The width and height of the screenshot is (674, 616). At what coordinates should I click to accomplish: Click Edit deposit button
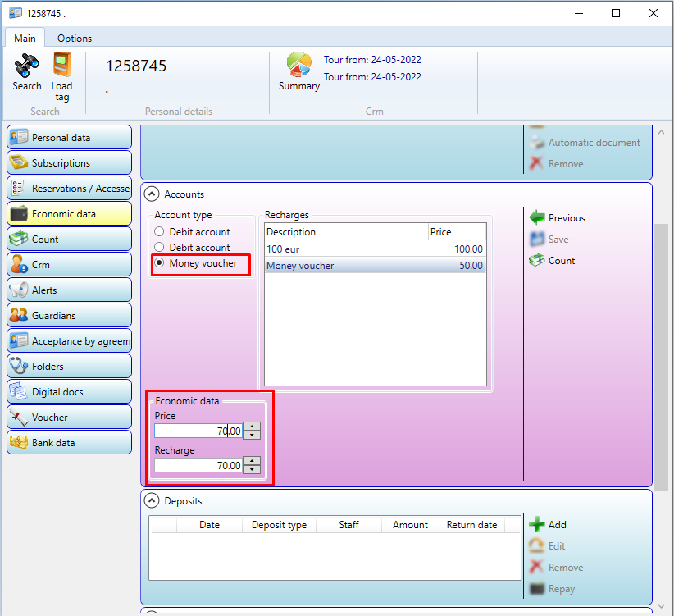tap(547, 546)
